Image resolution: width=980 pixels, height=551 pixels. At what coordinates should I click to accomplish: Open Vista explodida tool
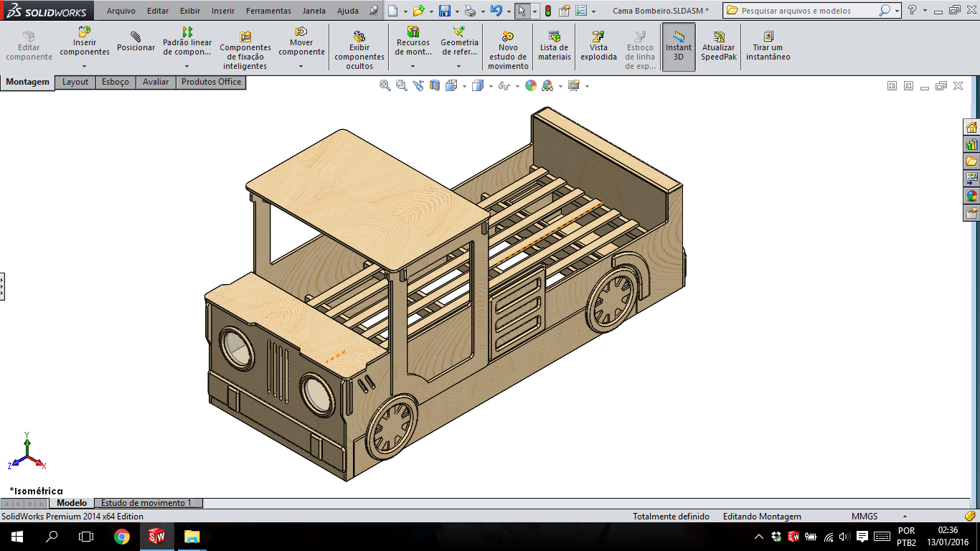[598, 46]
